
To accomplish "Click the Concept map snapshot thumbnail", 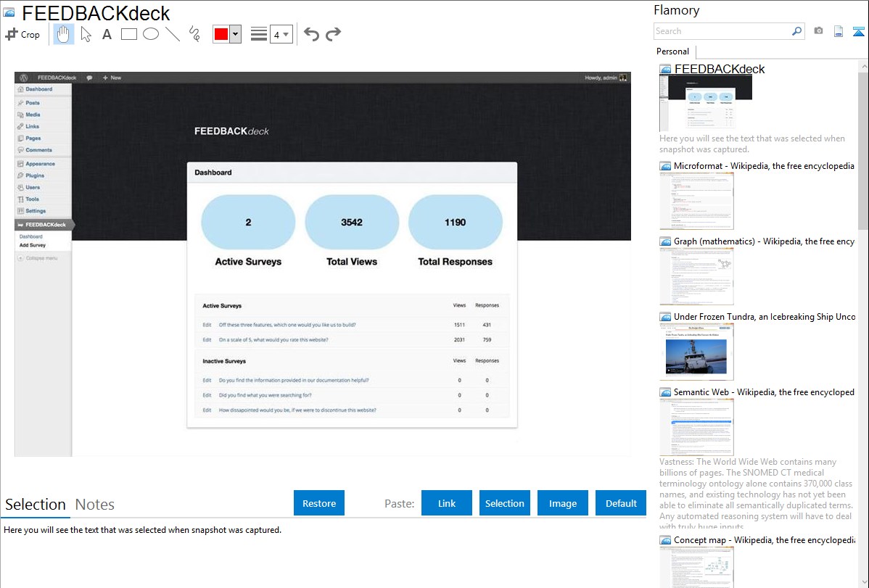I will point(696,567).
